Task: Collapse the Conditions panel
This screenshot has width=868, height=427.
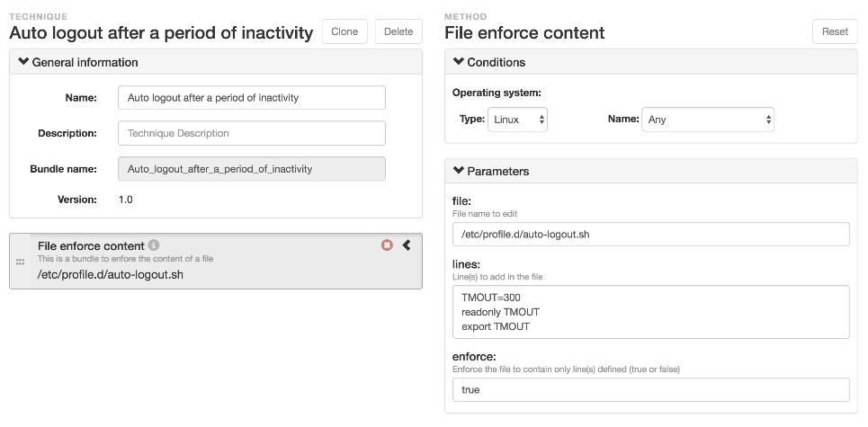Action: [459, 62]
